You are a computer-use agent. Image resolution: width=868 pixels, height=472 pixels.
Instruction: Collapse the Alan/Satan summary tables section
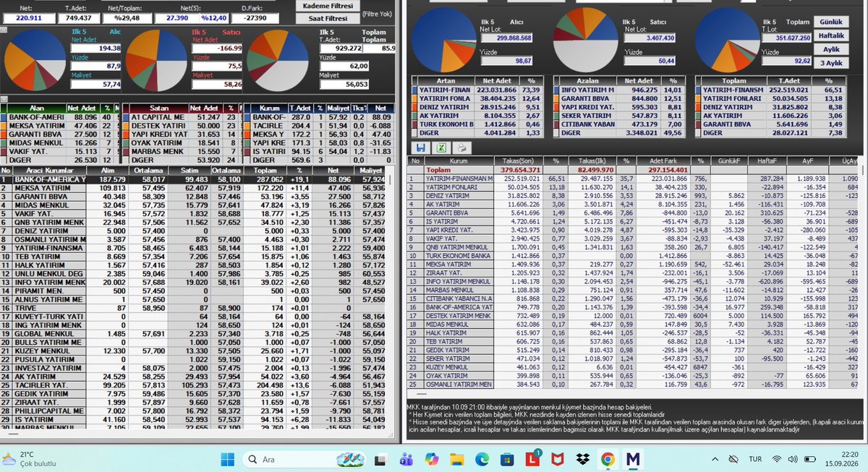[4, 98]
